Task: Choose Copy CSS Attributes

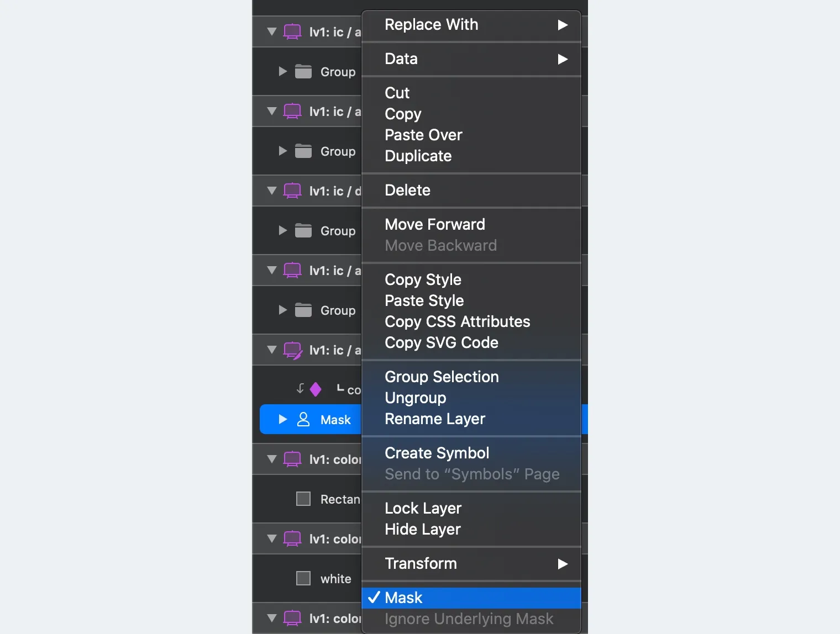Action: pyautogui.click(x=457, y=321)
